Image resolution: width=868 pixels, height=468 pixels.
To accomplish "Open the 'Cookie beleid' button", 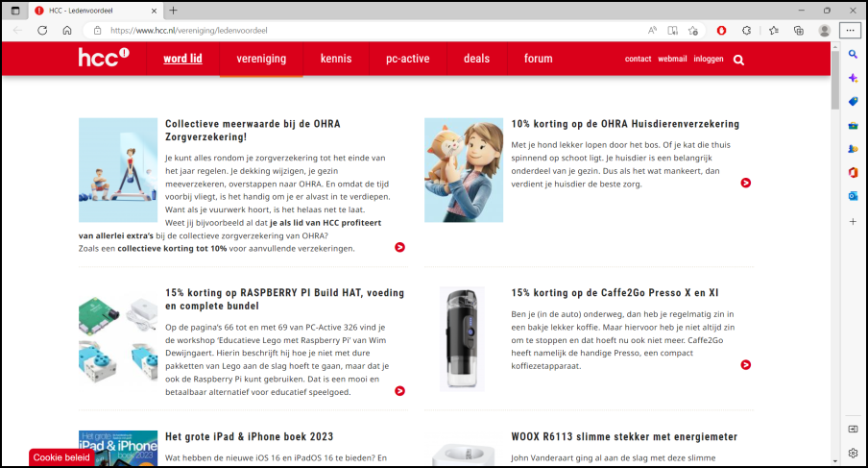I will pos(60,457).
